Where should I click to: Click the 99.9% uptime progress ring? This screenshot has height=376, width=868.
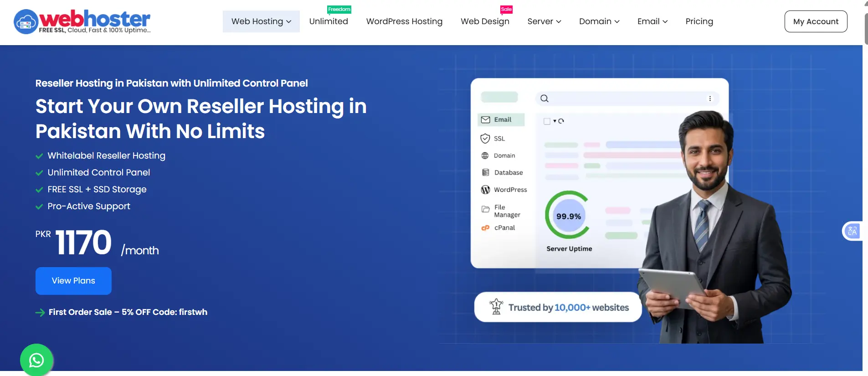(568, 215)
